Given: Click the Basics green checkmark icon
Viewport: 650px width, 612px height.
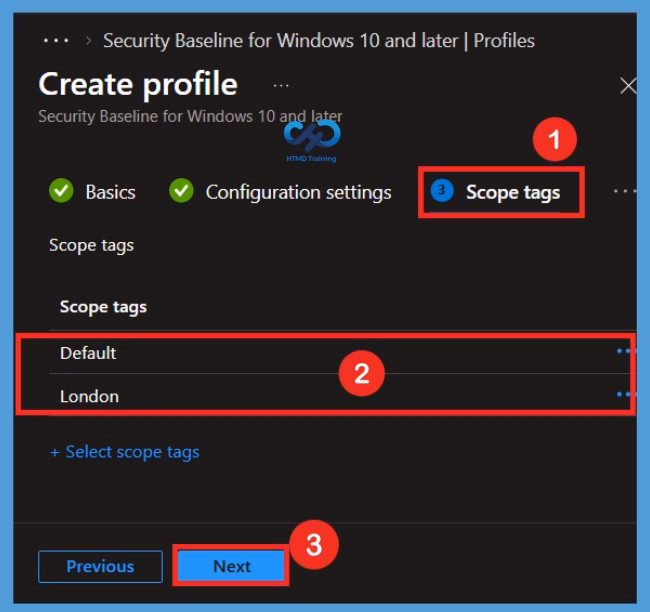Looking at the screenshot, I should [61, 190].
